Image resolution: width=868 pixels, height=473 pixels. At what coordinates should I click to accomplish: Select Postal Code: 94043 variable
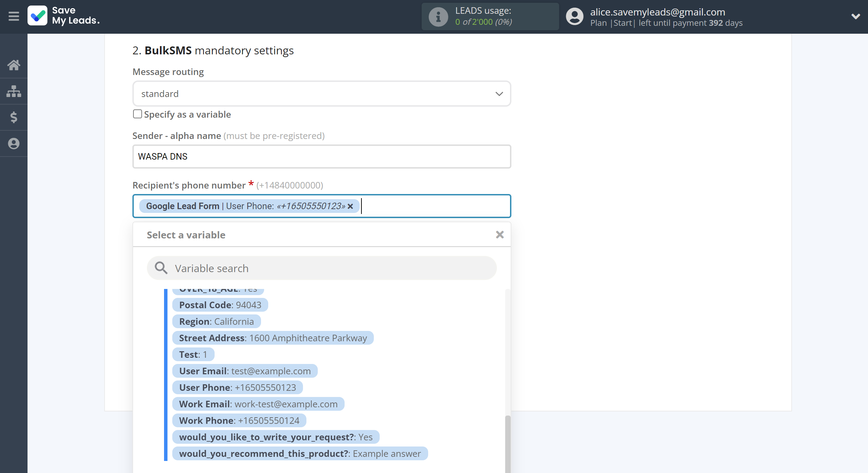tap(220, 305)
